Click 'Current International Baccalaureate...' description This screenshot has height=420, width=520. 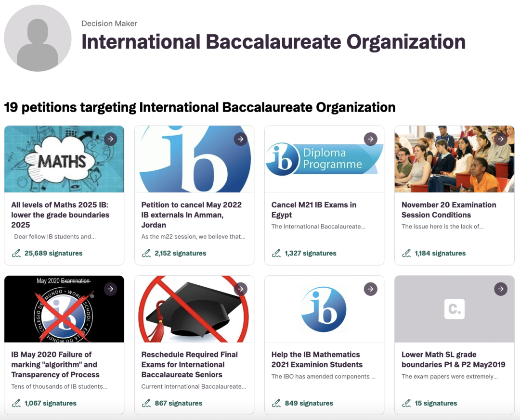click(194, 386)
